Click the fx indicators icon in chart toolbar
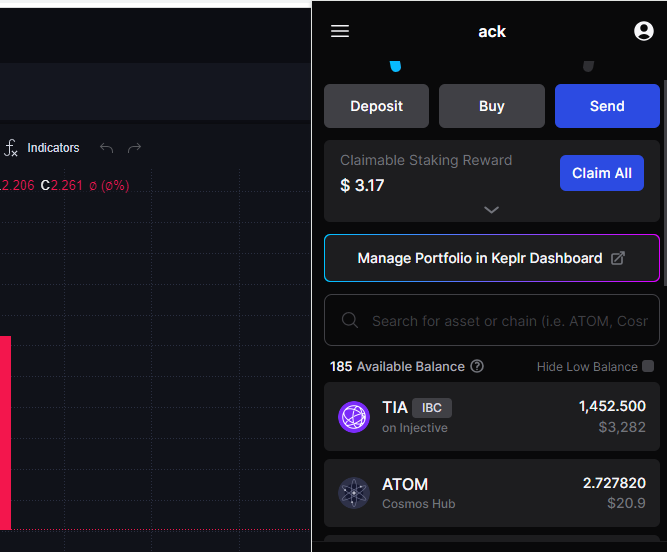Viewport: 667px width, 552px height. tap(11, 148)
